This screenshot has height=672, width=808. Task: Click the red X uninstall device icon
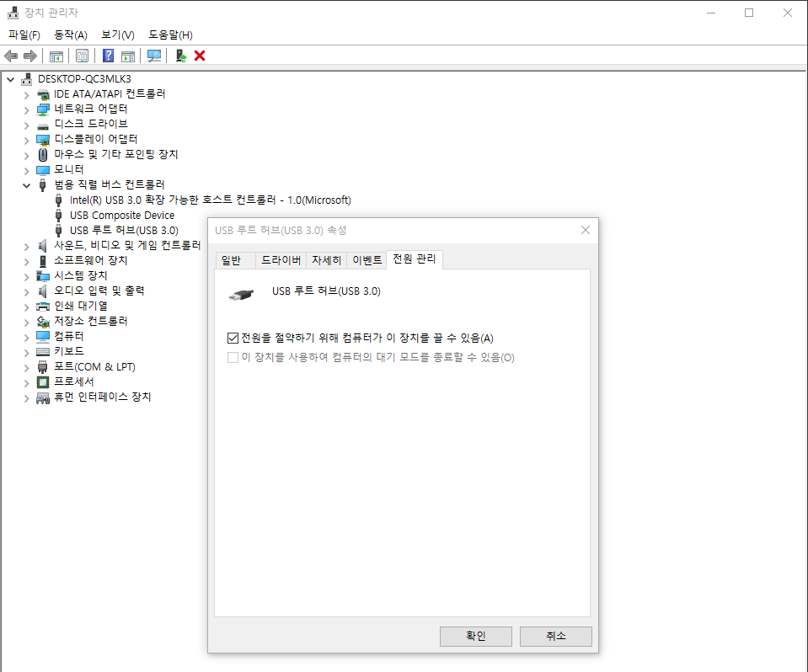click(200, 56)
